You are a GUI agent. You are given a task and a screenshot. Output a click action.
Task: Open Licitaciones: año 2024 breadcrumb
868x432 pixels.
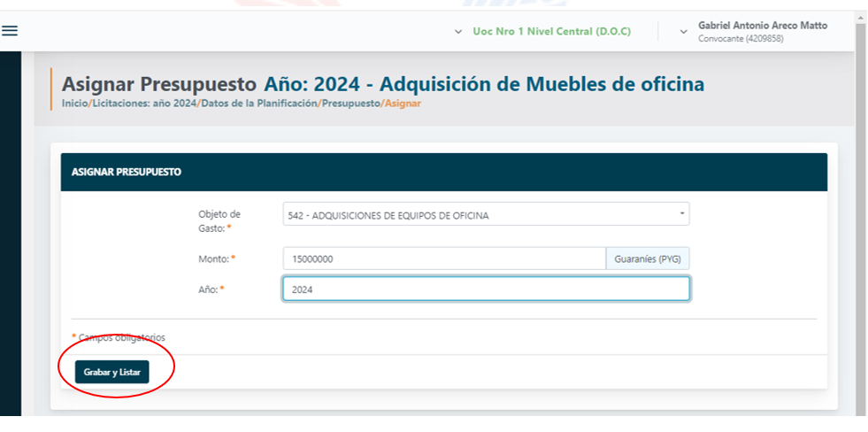pos(144,104)
